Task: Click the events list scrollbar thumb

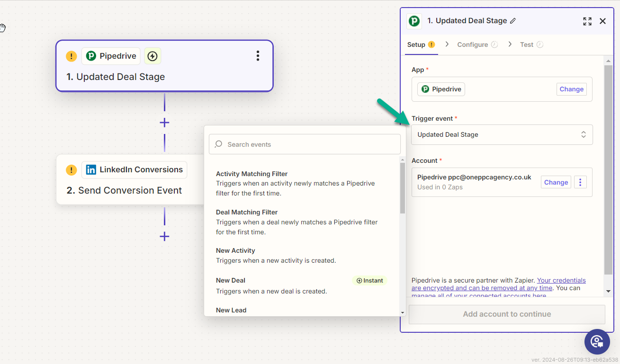Action: tap(403, 188)
